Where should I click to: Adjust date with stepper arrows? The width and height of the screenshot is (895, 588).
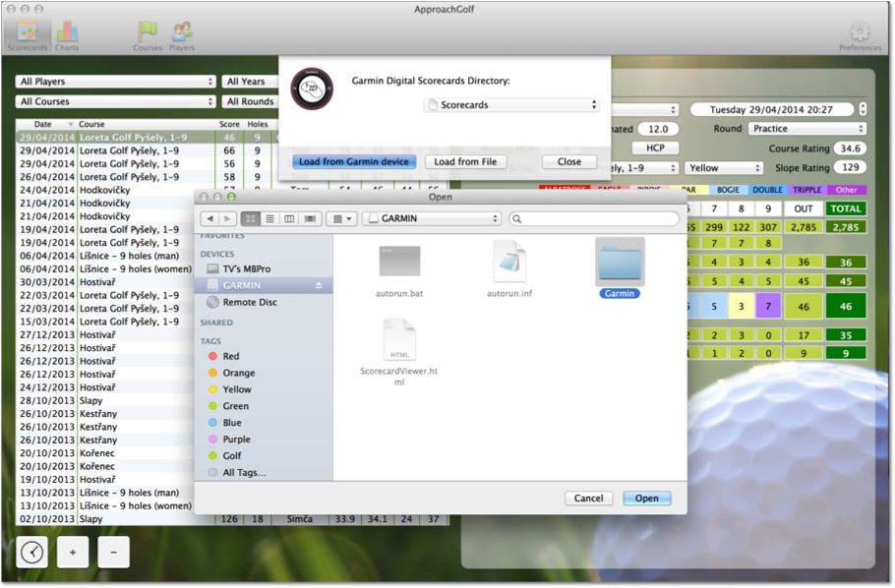863,109
